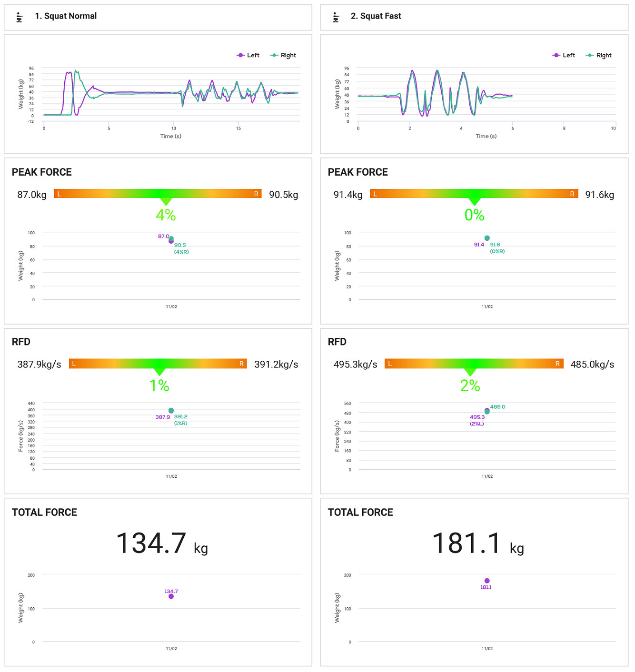Click the 87.0kg left peak force value
The image size is (635, 672).
pyautogui.click(x=32, y=195)
